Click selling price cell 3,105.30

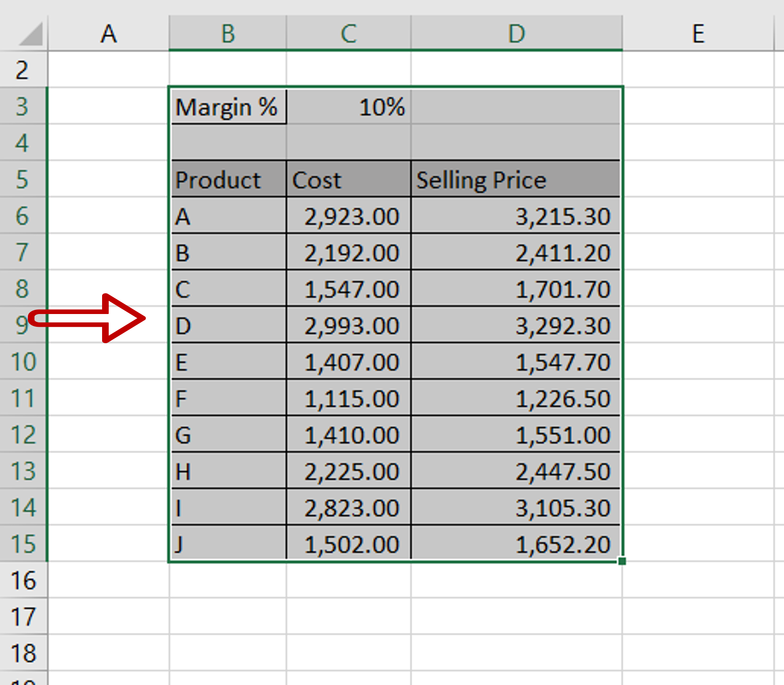point(516,507)
